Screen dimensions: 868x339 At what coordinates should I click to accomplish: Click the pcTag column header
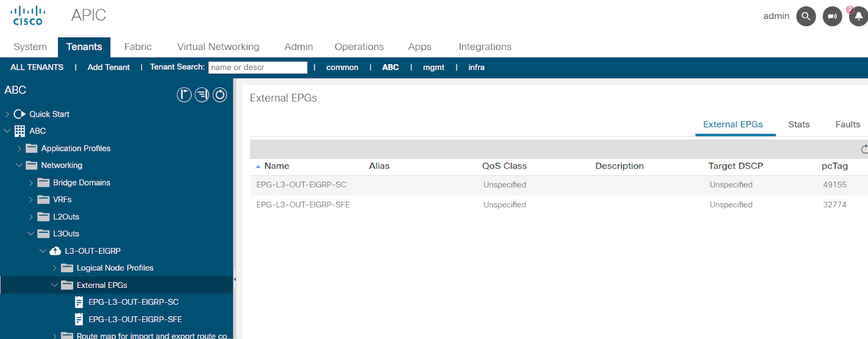tap(834, 166)
